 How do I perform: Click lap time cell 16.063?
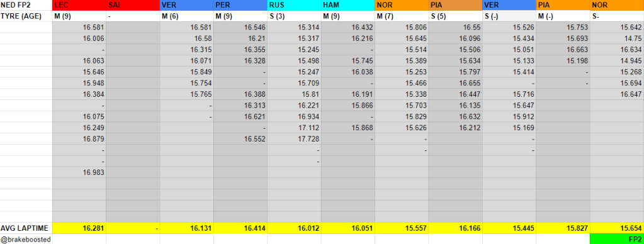tap(79, 61)
